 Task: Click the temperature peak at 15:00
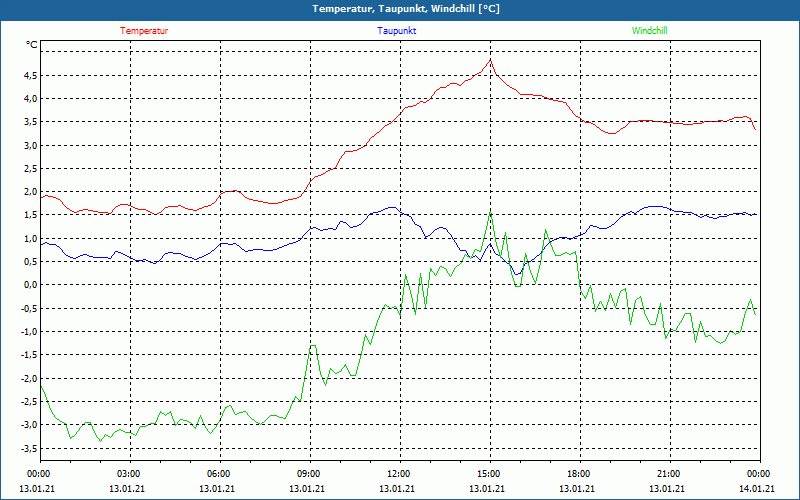coord(490,60)
